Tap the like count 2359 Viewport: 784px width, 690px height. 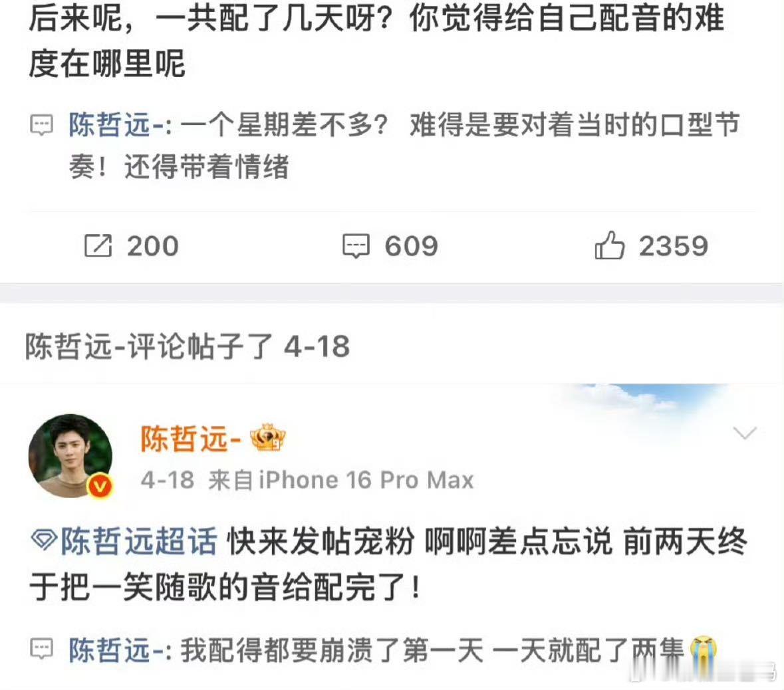point(673,246)
